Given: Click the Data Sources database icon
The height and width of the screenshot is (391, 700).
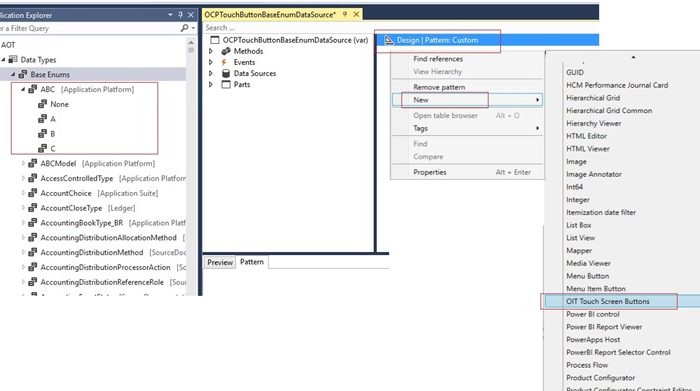Looking at the screenshot, I should click(226, 73).
